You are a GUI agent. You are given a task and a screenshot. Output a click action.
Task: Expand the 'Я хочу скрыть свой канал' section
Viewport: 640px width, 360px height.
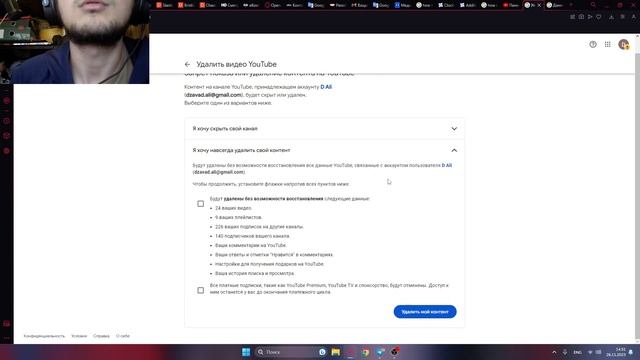click(x=324, y=129)
